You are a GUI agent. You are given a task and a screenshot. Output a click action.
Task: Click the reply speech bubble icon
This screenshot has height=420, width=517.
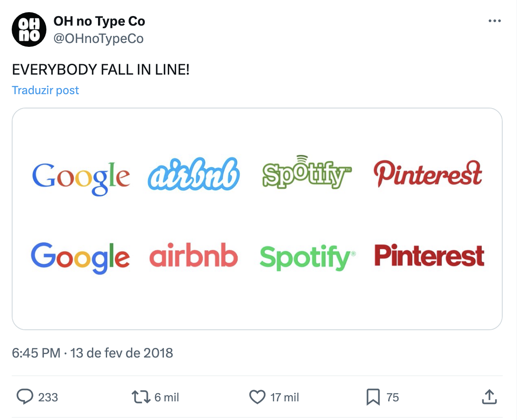click(x=25, y=397)
